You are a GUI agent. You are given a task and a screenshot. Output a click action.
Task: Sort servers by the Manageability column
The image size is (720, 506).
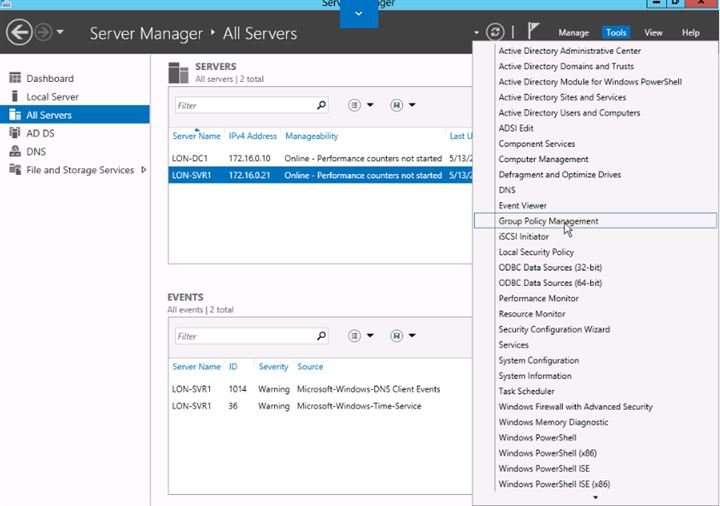(311, 136)
